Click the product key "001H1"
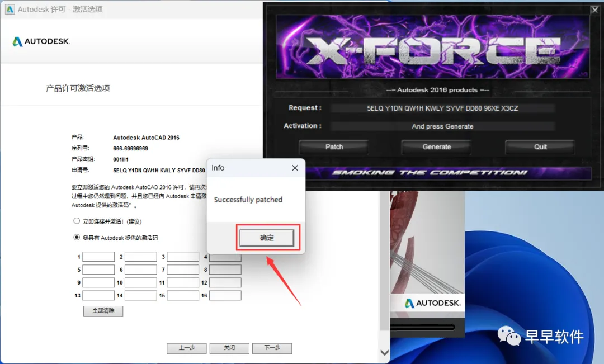This screenshot has width=604, height=364. point(121,159)
